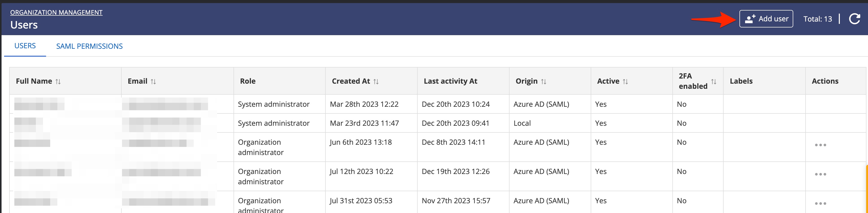Viewport: 868px width, 213px height.
Task: Sort users by Active status
Action: [625, 82]
